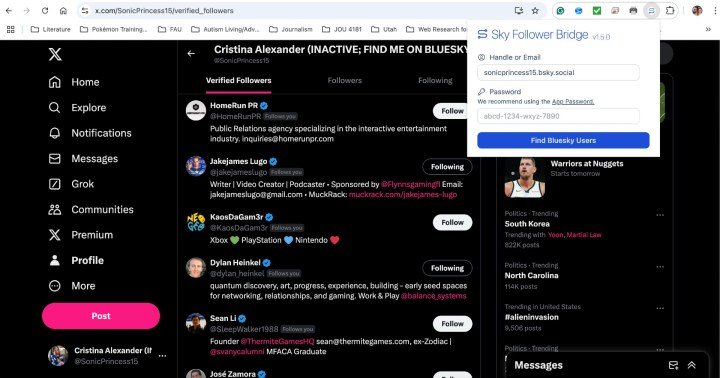The image size is (720, 378).
Task: Click browser back arrow
Action: coord(9,10)
